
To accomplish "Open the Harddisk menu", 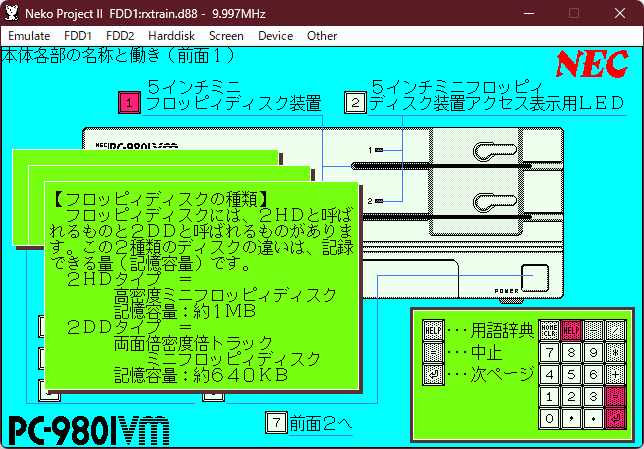I will (171, 36).
